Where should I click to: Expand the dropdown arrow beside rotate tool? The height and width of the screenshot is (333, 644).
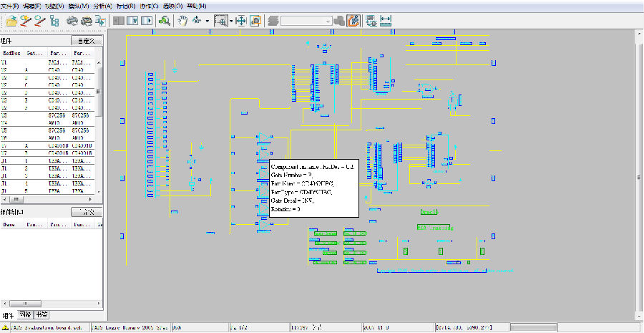[x=207, y=21]
